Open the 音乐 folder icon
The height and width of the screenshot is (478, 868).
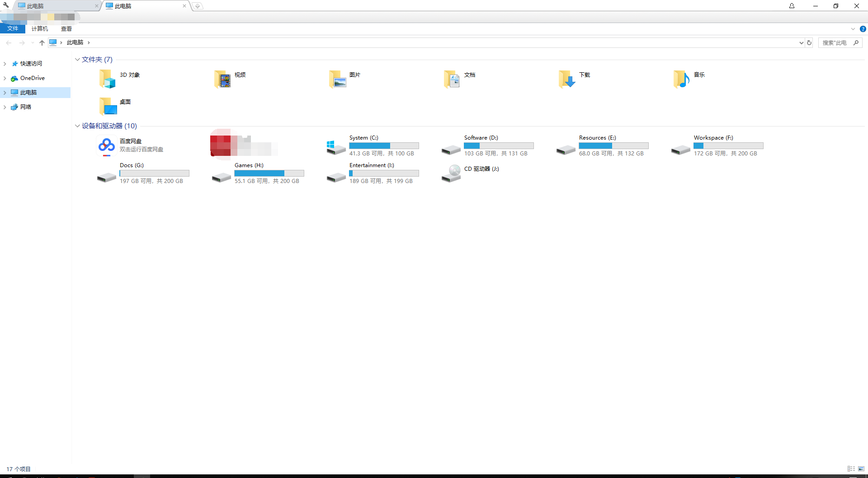[x=682, y=79]
